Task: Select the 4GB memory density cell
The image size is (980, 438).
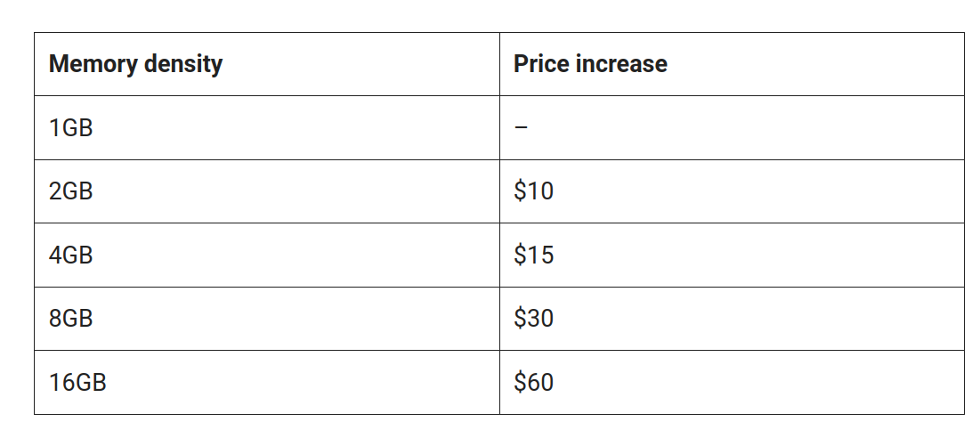Action: (71, 255)
